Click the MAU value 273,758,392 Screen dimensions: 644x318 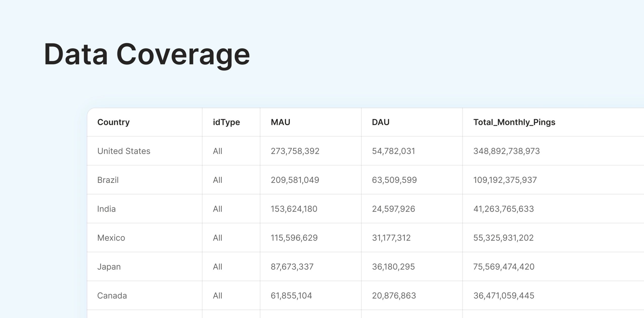click(295, 151)
